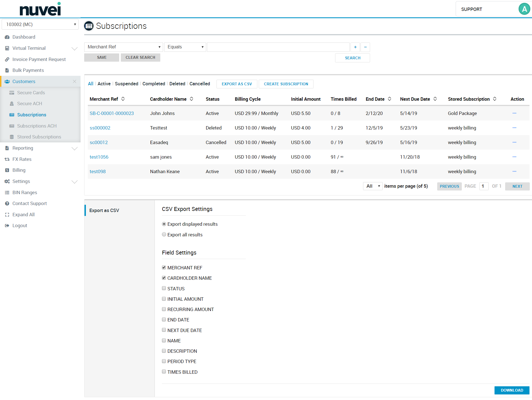Click the Dashboard gauge icon in sidebar

[7, 37]
